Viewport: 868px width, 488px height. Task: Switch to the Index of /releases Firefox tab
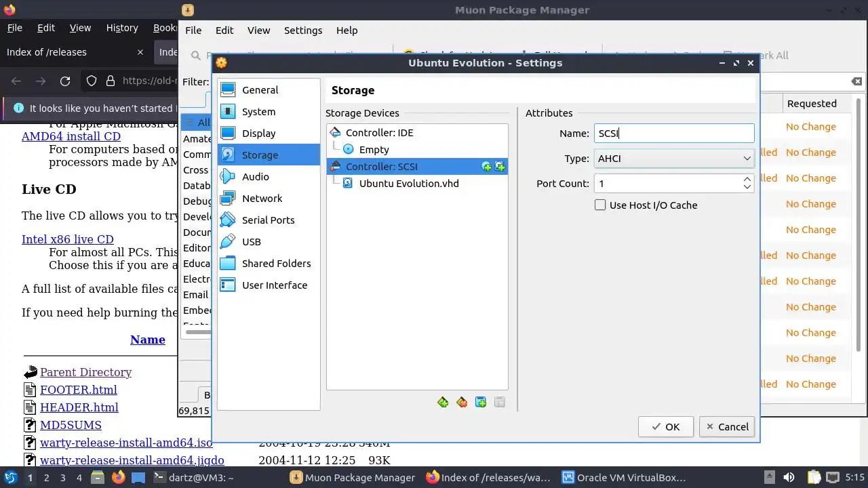click(x=75, y=52)
